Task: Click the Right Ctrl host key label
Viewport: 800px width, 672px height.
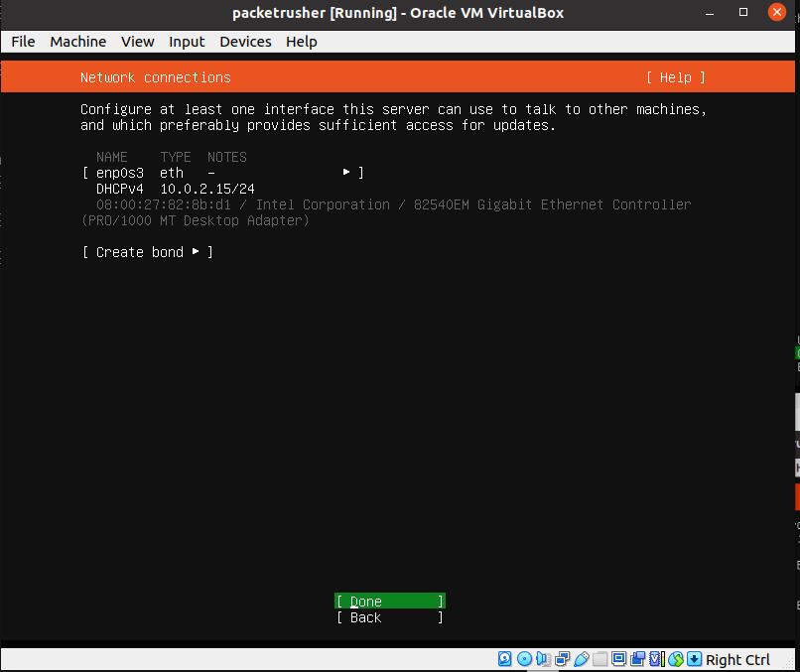Action: click(737, 660)
